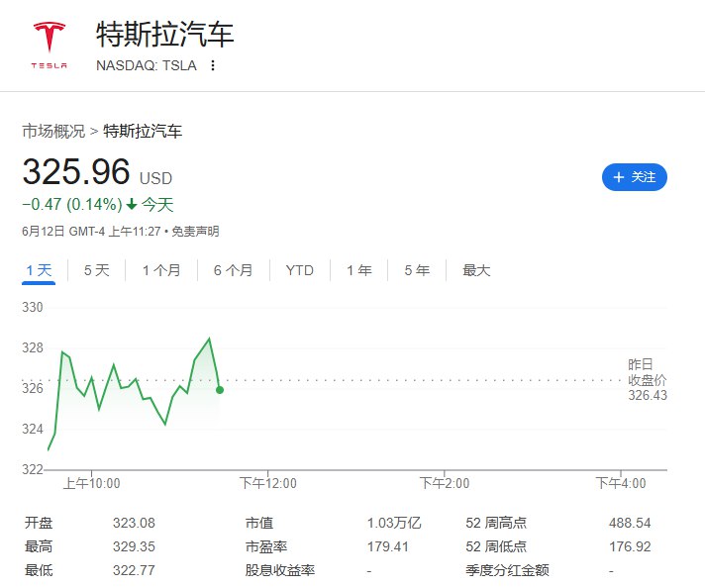Screen dimensions: 705x588
Task: Open the 市场概况 breadcrumb link
Action: click(x=53, y=132)
